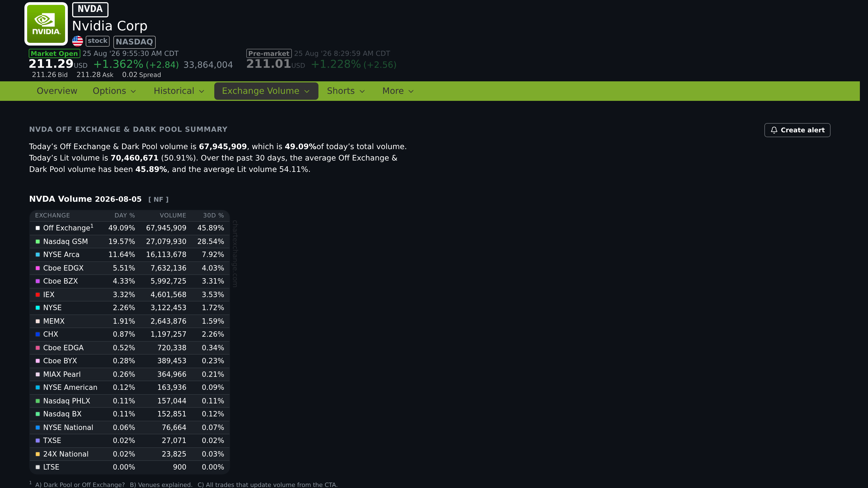Expand the Shorts dropdown menu
This screenshot has width=868, height=488.
tap(346, 91)
